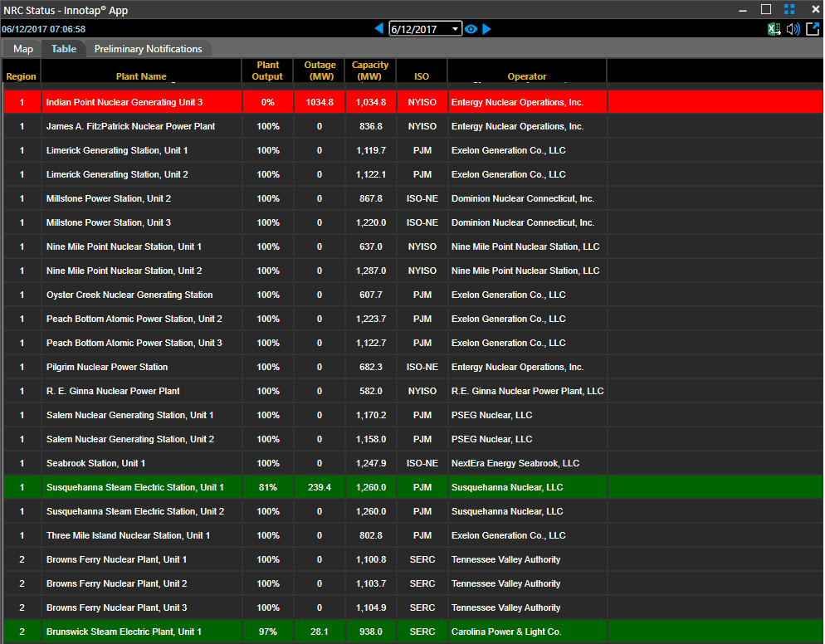Image resolution: width=825 pixels, height=644 pixels.
Task: Click R.E. Ginna Nuclear Power Plant, LLC operator
Action: pos(527,392)
